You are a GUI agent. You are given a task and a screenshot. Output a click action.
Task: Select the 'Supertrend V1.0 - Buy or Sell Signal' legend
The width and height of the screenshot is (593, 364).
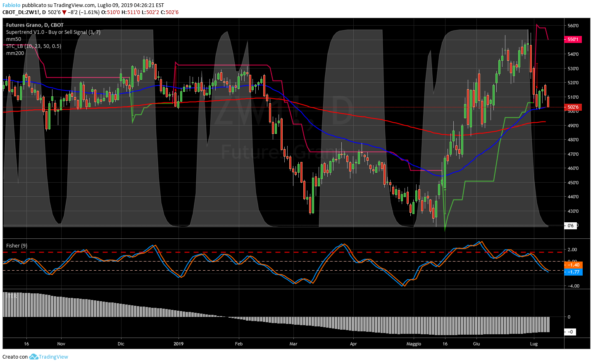coord(53,32)
